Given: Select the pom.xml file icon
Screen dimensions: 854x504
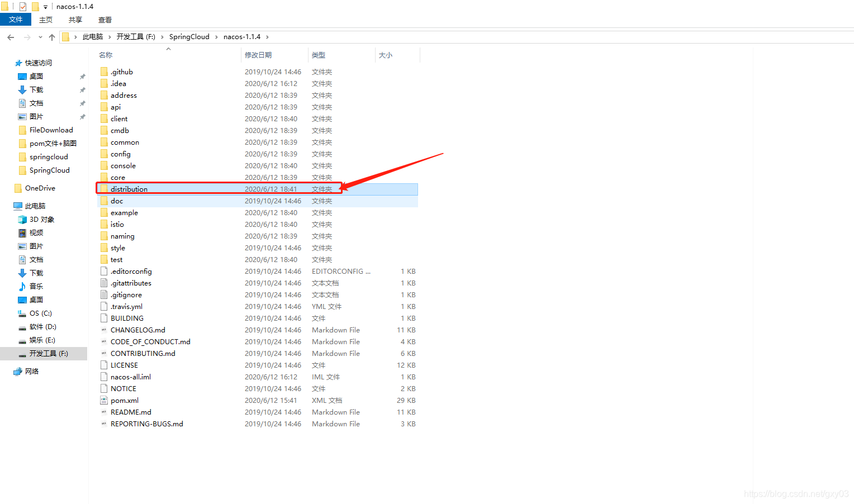Looking at the screenshot, I should coord(104,400).
